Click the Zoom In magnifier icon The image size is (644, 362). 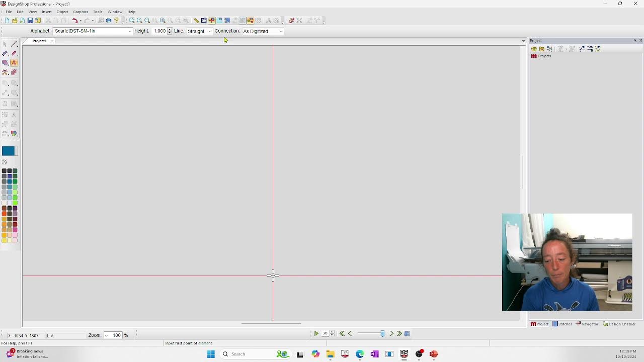tap(139, 21)
